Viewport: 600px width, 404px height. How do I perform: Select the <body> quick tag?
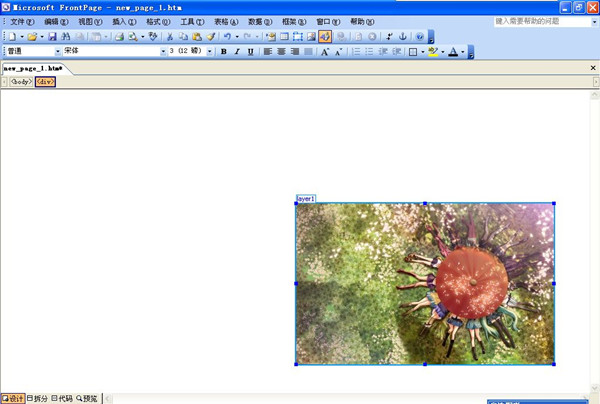21,81
